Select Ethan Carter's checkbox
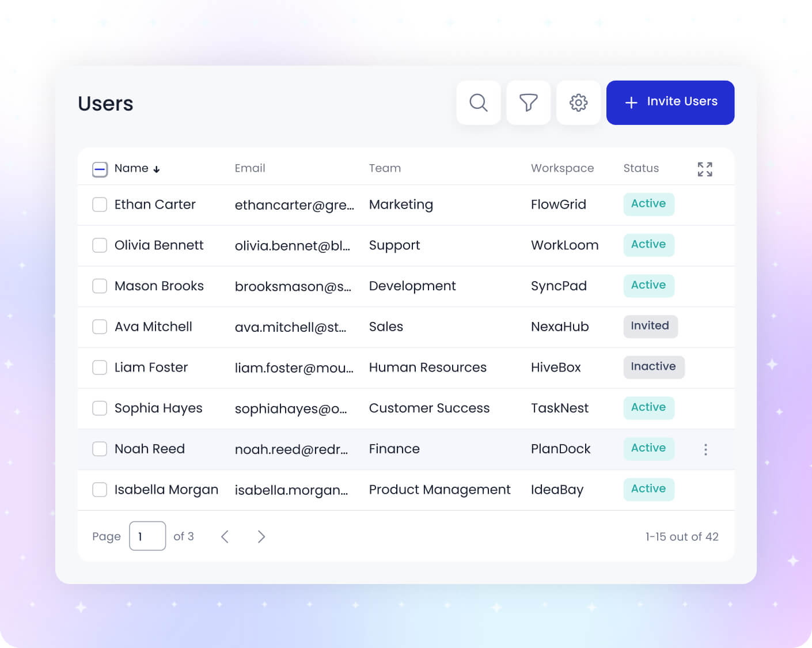Screen dimensions: 812x648 point(100,204)
